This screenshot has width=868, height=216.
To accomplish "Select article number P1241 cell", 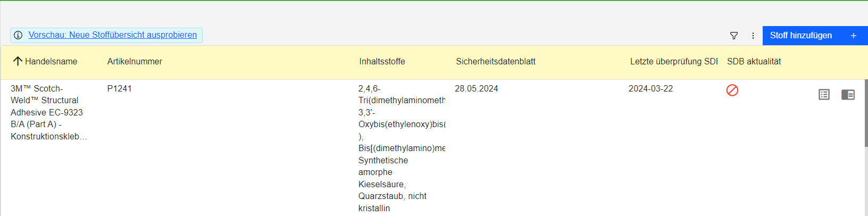I will (x=120, y=89).
